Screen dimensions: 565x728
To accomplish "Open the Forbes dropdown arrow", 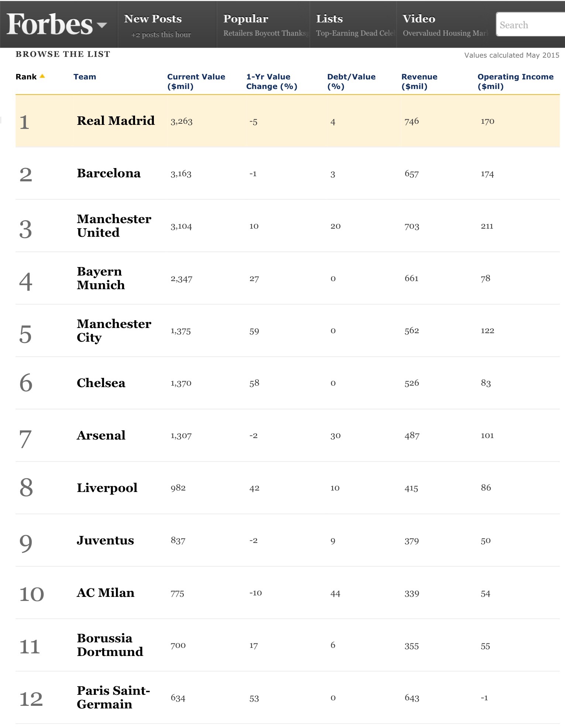I will tap(101, 25).
